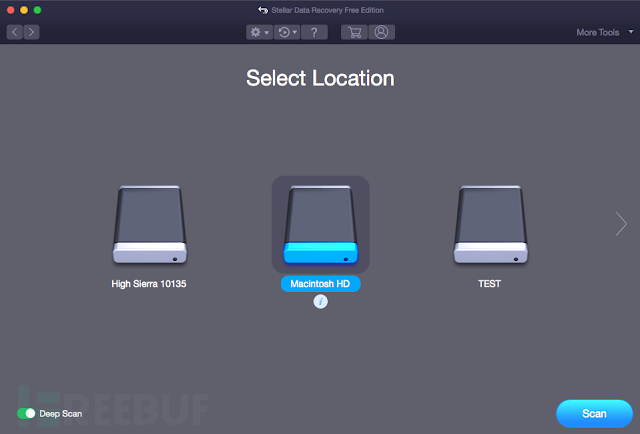
Task: Start scanning with the Scan button
Action: pos(594,414)
